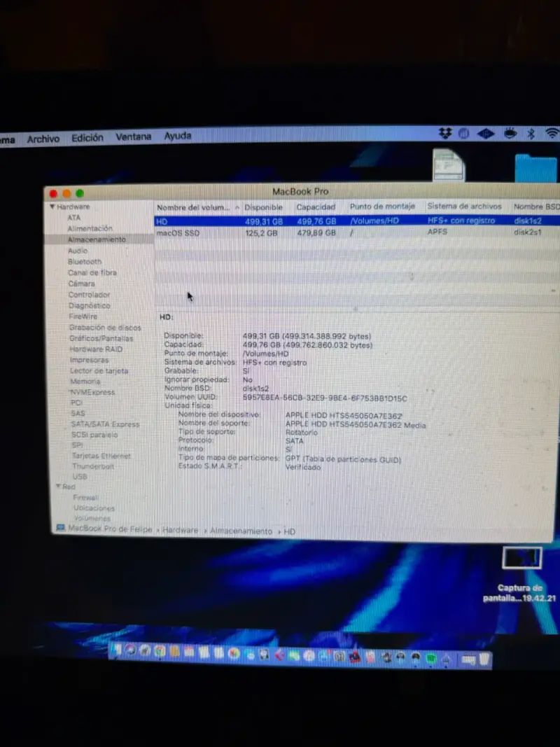
Task: Open Photos app in the Dock
Action: tap(233, 653)
